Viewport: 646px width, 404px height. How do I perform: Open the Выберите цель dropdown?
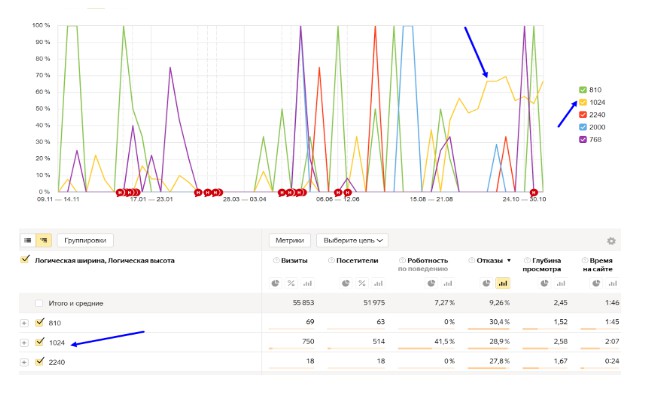click(352, 240)
